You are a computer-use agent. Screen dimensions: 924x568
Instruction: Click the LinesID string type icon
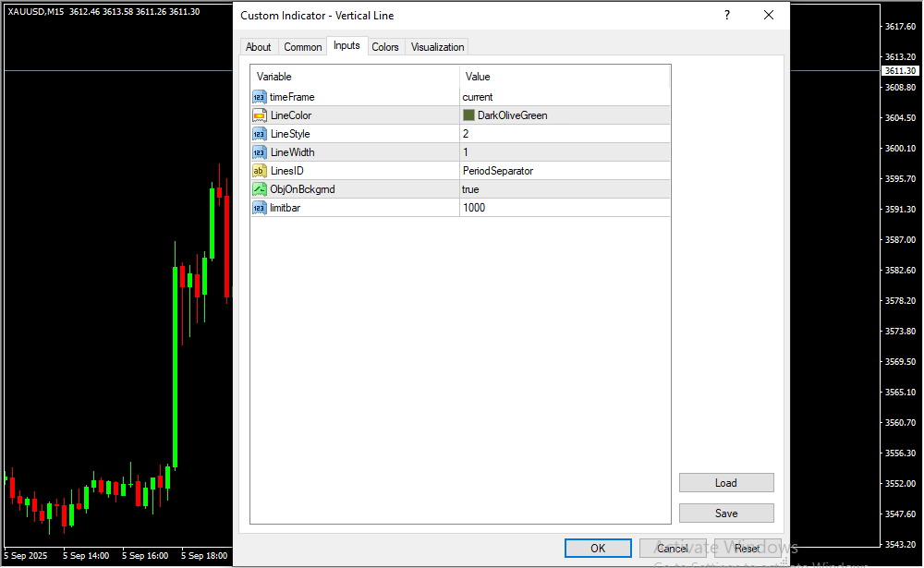(259, 171)
